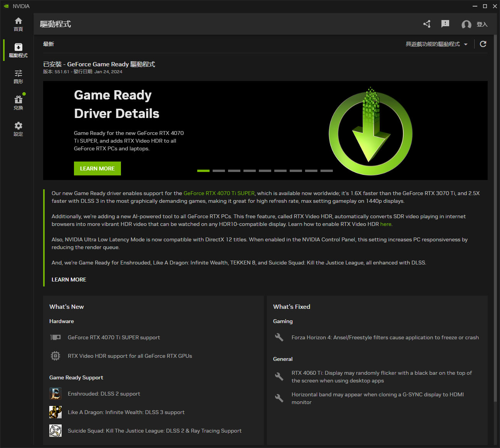Click the user profile avatar
The height and width of the screenshot is (448, 500).
point(466,24)
